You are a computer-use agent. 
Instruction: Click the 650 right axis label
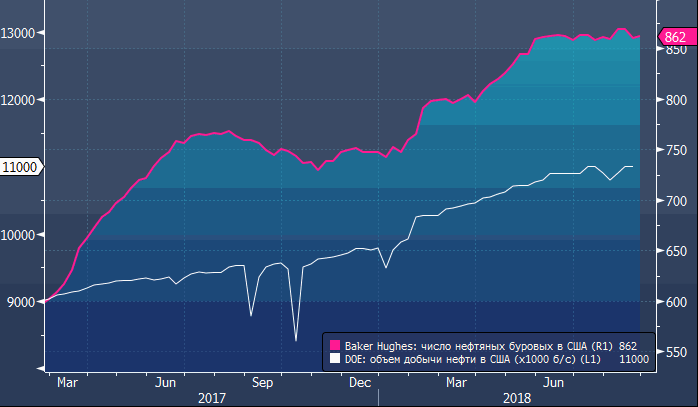click(674, 252)
